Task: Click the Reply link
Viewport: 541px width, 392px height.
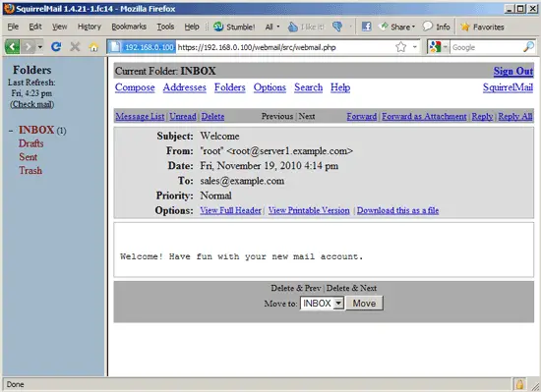Action: [x=482, y=117]
